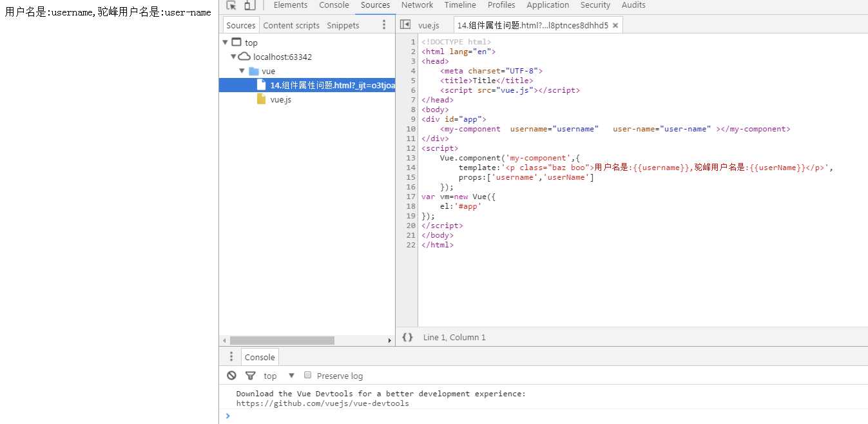Screen dimensions: 868x424
Task: Switch to the Elements panel tab
Action: coord(291,5)
